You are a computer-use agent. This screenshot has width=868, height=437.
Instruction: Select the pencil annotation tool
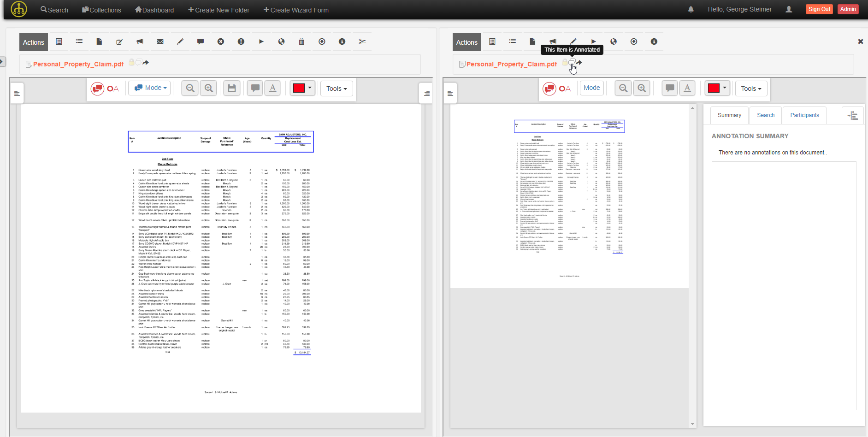point(180,41)
